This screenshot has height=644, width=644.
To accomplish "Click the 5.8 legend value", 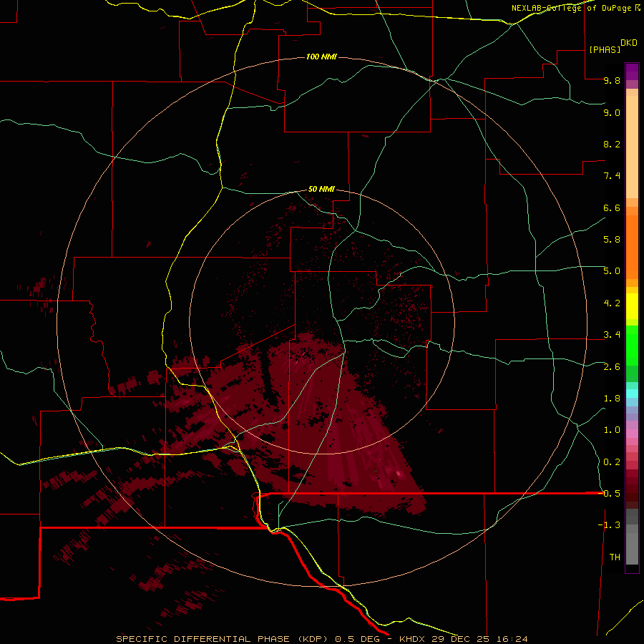I will coord(612,240).
